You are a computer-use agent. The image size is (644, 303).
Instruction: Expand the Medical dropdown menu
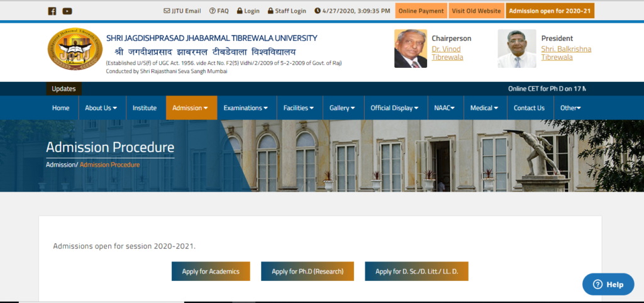(484, 108)
